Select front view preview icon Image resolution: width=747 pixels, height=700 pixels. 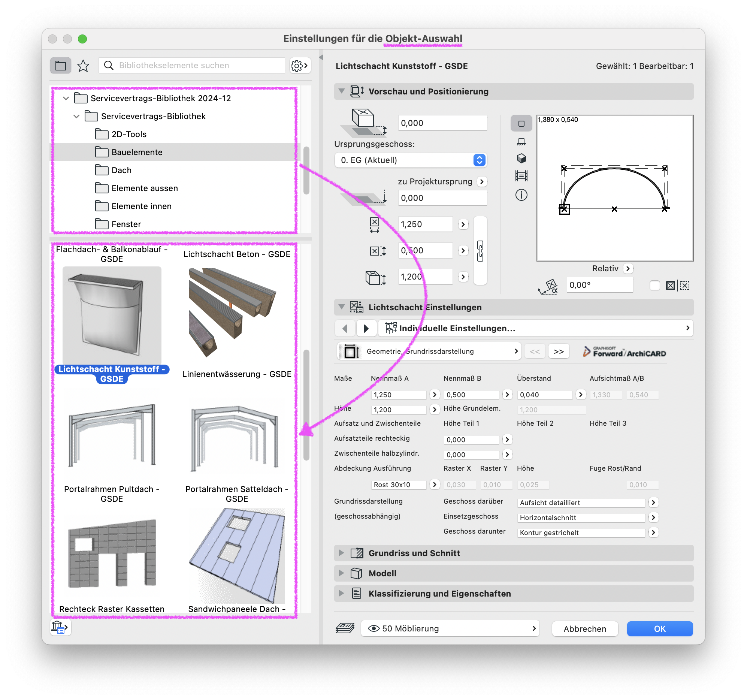pos(521,141)
